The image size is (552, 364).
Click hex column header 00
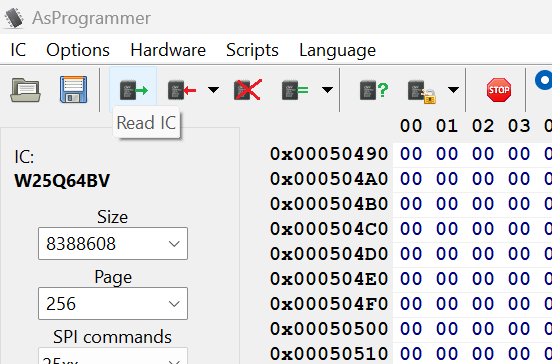(x=411, y=126)
